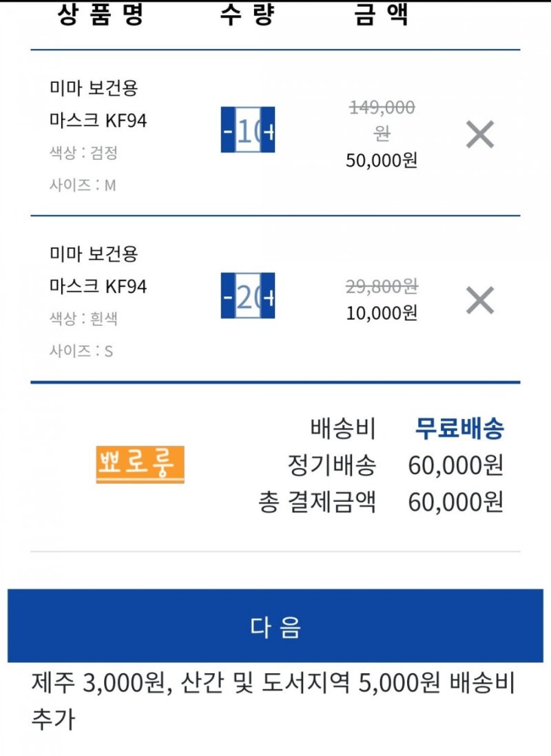Click the 색상 : 검정 option text
The width and height of the screenshot is (551, 756).
[83, 153]
